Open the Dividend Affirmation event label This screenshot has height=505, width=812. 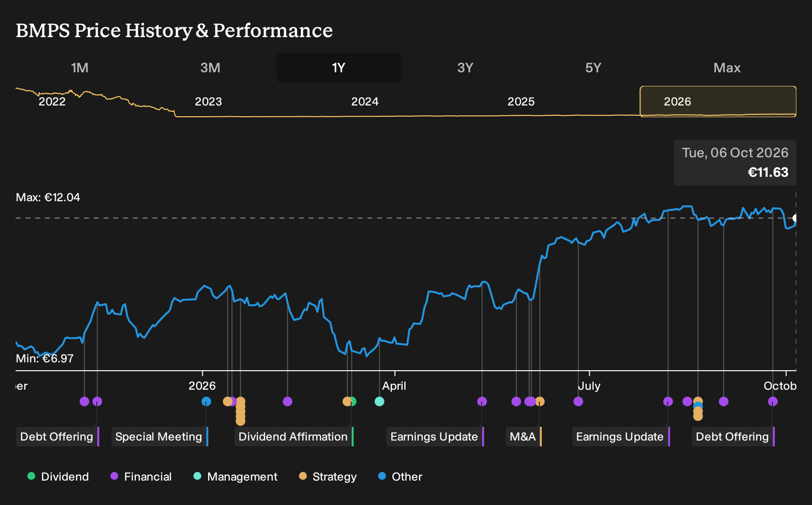pos(294,437)
